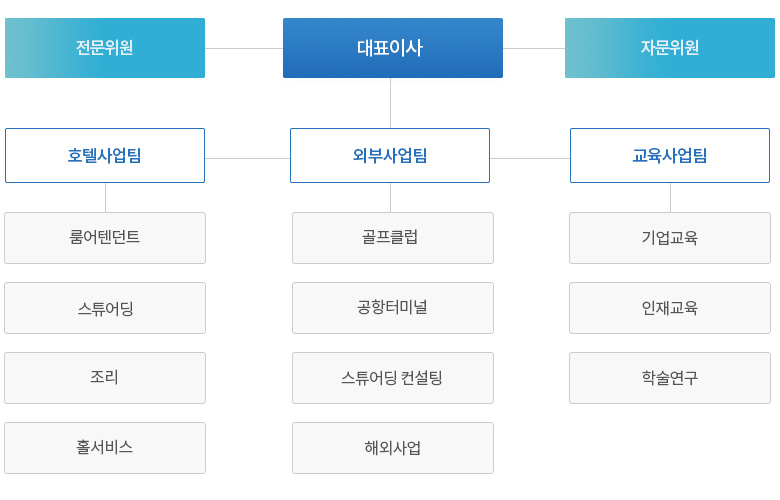
Task: Click vertical line below 대표이사 box
Action: (390, 103)
